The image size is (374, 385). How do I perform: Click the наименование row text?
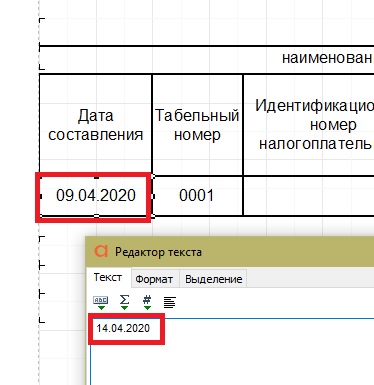[327, 58]
